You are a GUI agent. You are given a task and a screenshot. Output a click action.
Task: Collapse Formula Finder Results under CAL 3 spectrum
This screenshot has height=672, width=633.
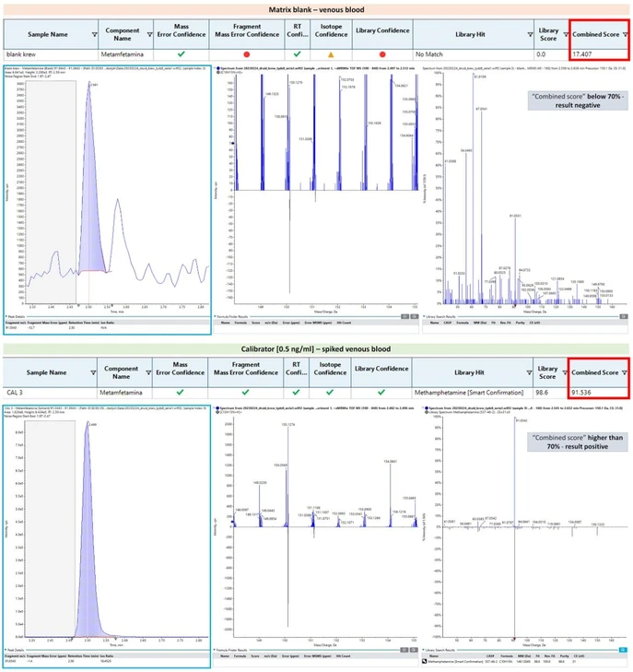pyautogui.click(x=215, y=650)
